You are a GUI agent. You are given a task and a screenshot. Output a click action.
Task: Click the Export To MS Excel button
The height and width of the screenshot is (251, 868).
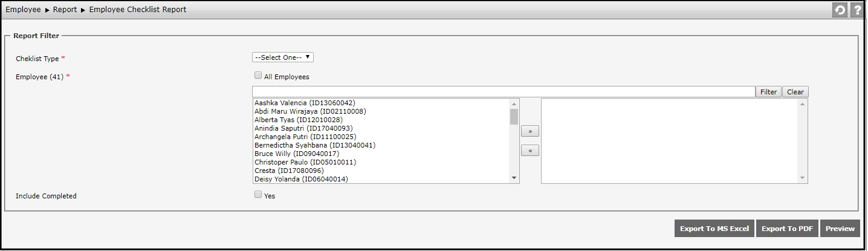[x=714, y=229]
